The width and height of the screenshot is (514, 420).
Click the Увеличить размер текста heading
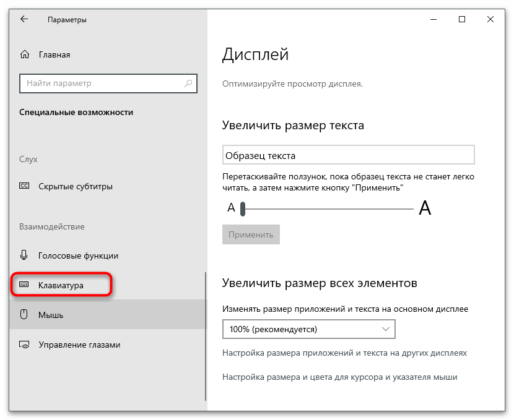click(293, 126)
